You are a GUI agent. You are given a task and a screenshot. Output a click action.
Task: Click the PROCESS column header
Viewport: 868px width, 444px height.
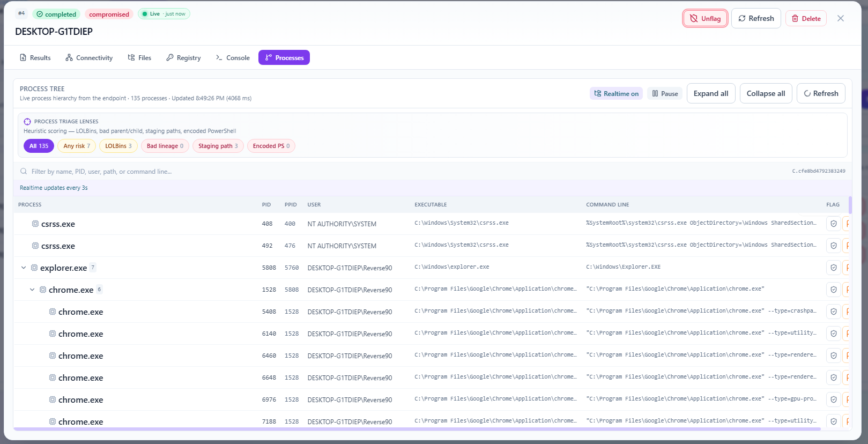pyautogui.click(x=29, y=205)
